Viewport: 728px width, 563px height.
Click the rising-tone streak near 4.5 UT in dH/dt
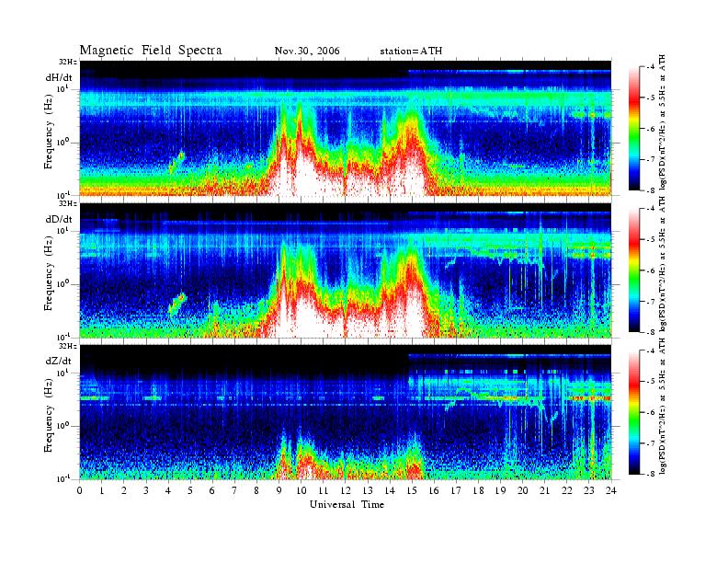tap(176, 162)
